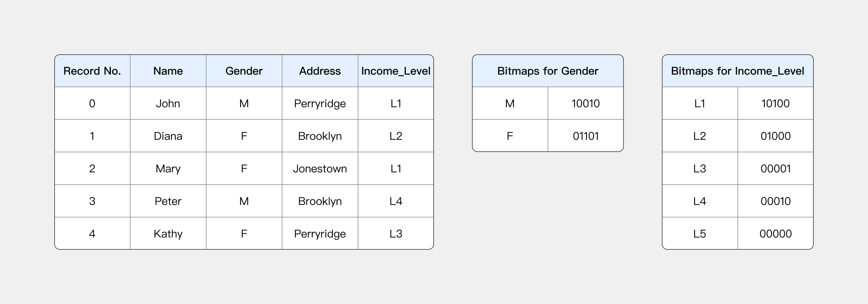Select the John name cell
Screen dimensions: 868x304
pyautogui.click(x=168, y=103)
